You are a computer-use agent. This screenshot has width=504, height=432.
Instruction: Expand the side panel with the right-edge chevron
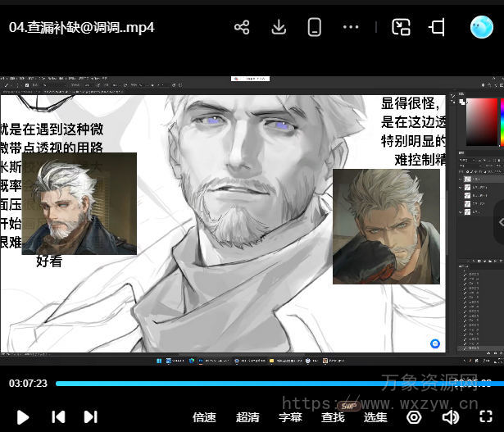click(x=499, y=221)
